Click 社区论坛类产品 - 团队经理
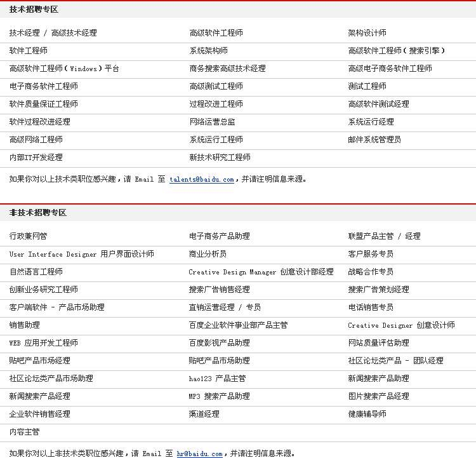The height and width of the screenshot is (458, 476). (396, 360)
